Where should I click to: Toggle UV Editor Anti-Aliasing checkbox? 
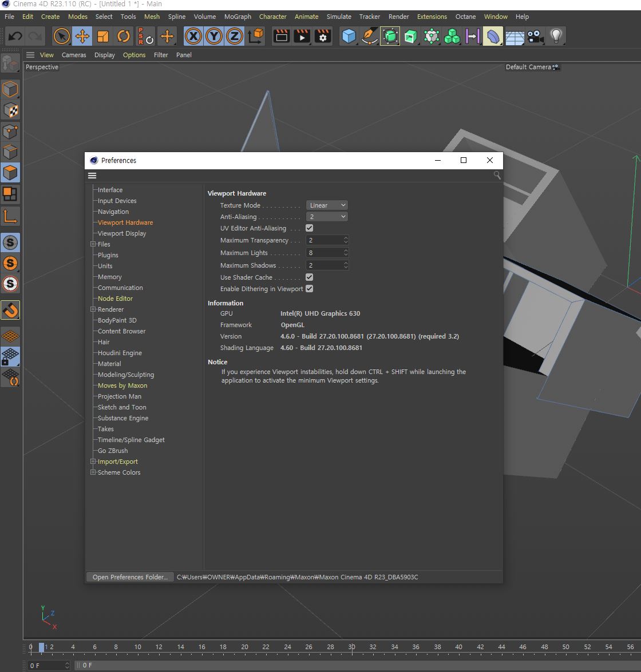(309, 228)
